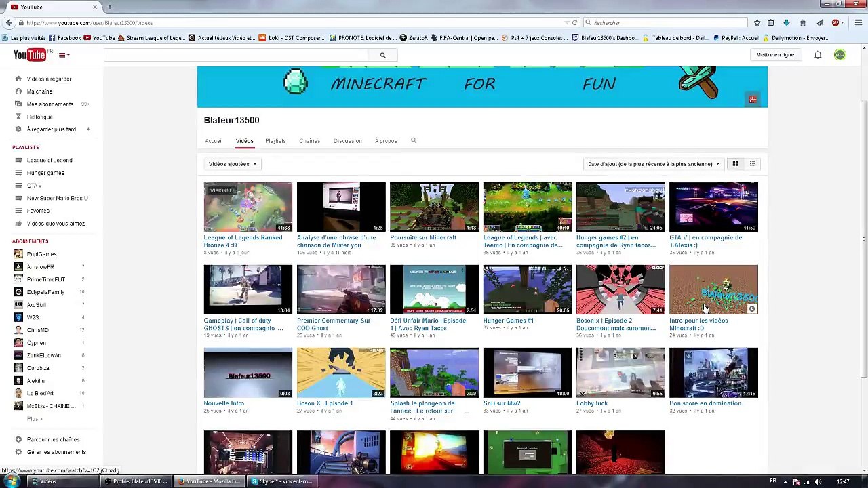
Task: Click the paper plane send icon in toolbar
Action: pos(819,23)
